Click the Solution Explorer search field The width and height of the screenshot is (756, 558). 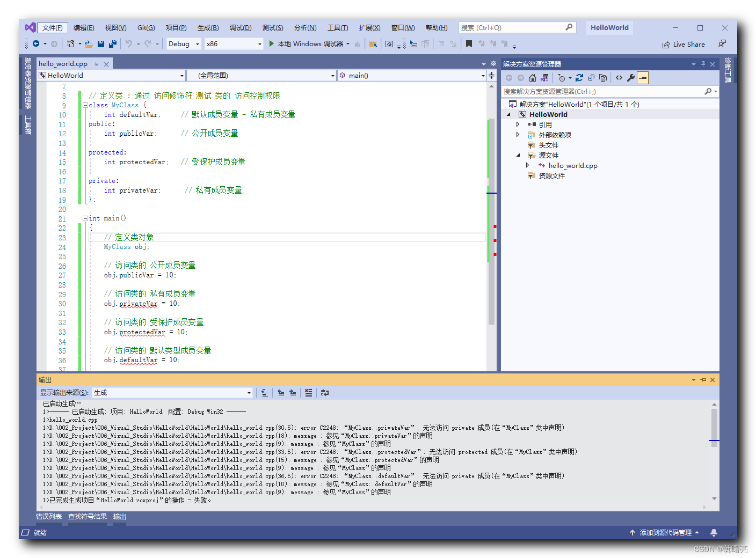coord(609,92)
